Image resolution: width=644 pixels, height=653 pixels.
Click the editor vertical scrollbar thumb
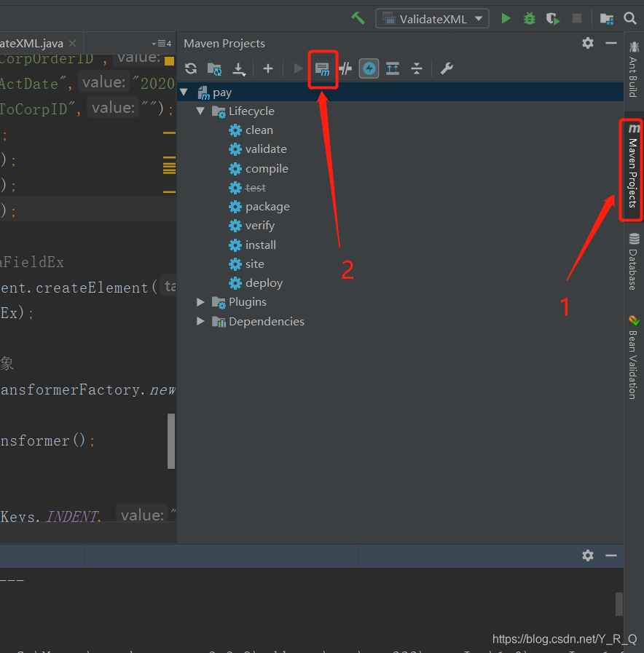(171, 441)
